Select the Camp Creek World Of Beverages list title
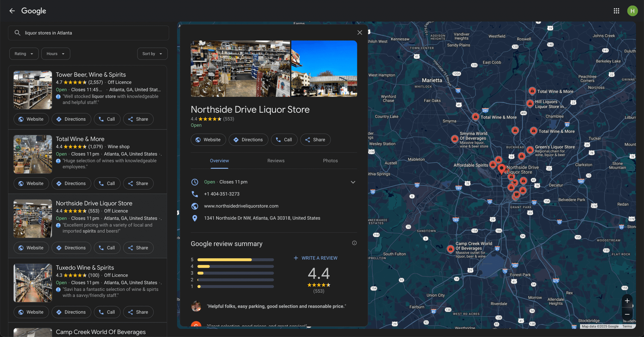 101,332
